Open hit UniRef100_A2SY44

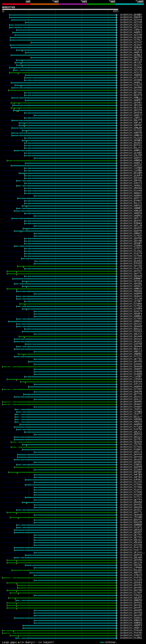point(131,20)
